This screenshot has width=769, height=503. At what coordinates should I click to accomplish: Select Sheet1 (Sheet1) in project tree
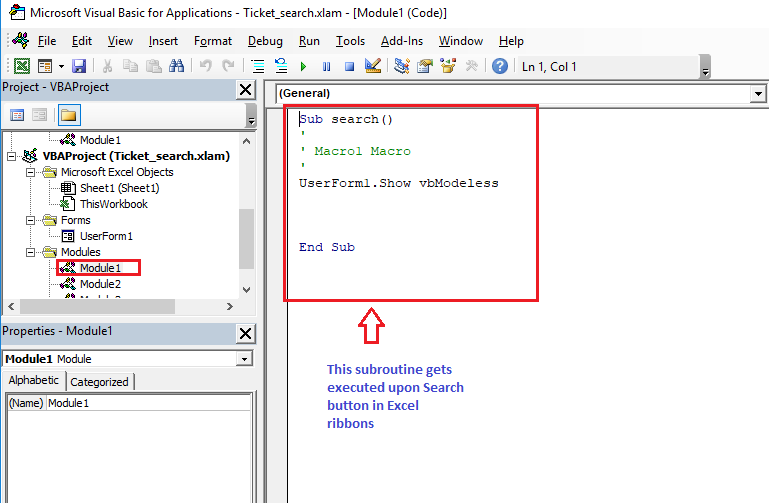pyautogui.click(x=120, y=188)
